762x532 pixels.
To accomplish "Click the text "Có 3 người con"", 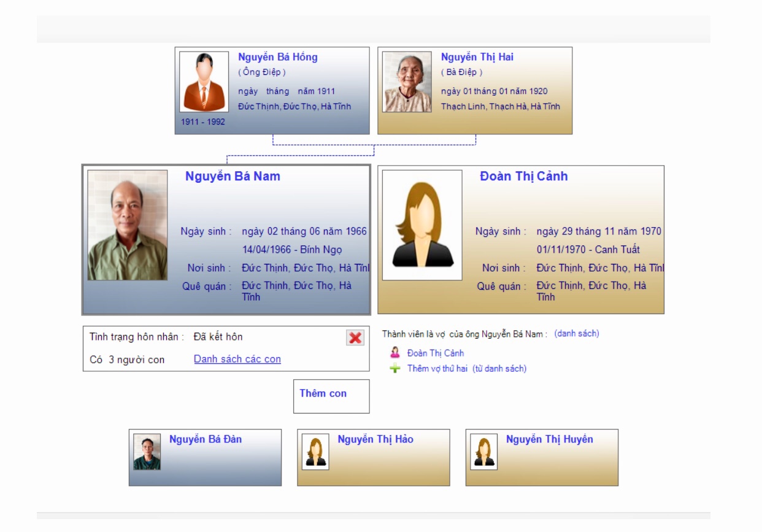I will pyautogui.click(x=127, y=360).
